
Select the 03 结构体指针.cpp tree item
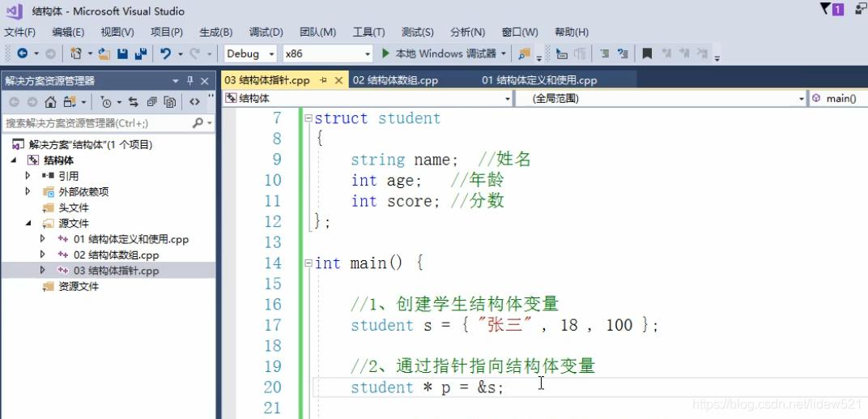(x=116, y=271)
